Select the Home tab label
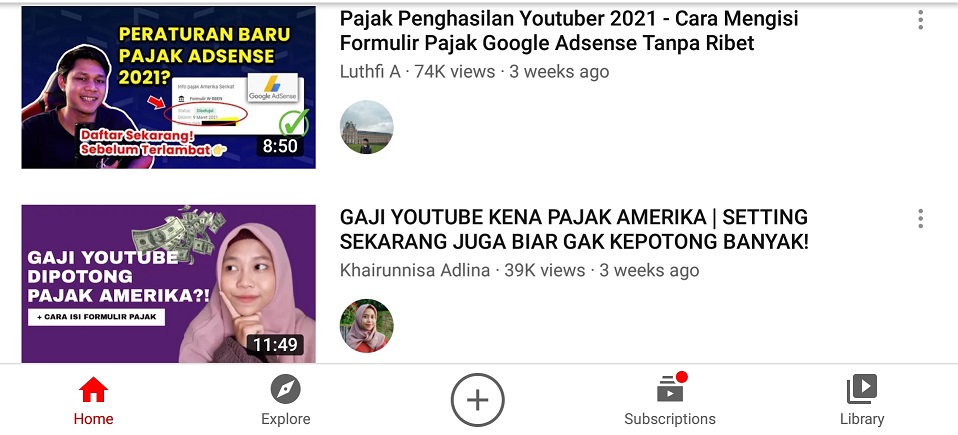958x435 pixels. pyautogui.click(x=93, y=419)
